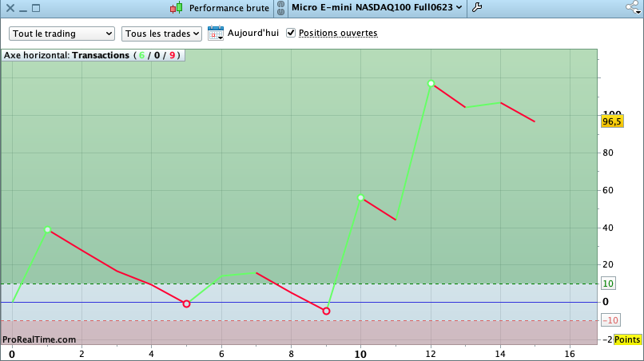Select the green peak marker at transaction 12

point(431,84)
